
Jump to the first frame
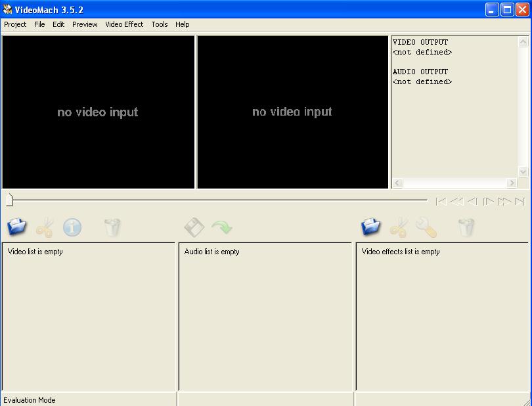[441, 201]
